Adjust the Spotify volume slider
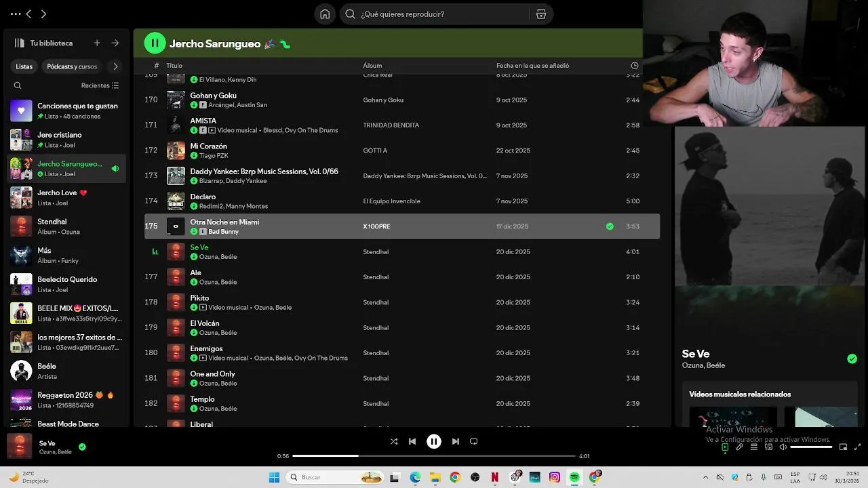The height and width of the screenshot is (488, 868). point(811,447)
